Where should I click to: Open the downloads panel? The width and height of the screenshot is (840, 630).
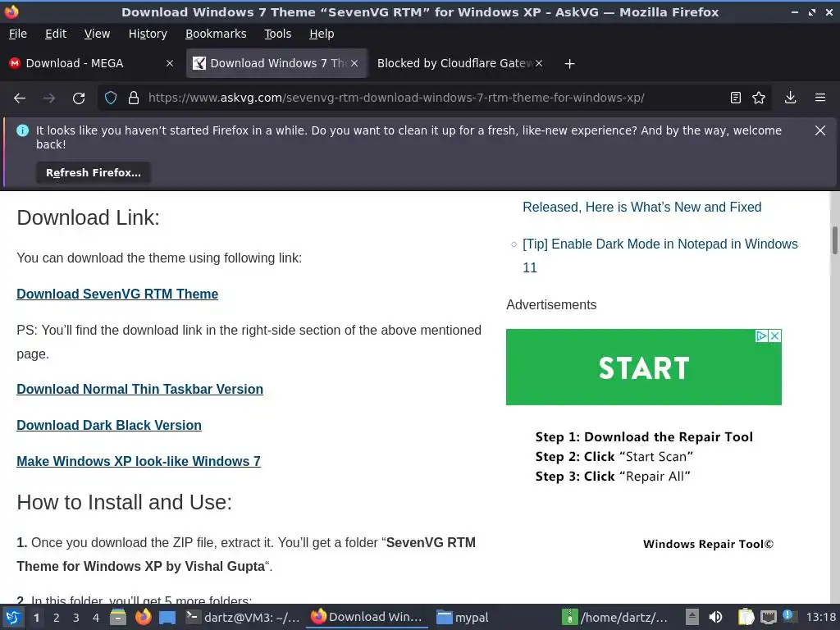(x=790, y=98)
